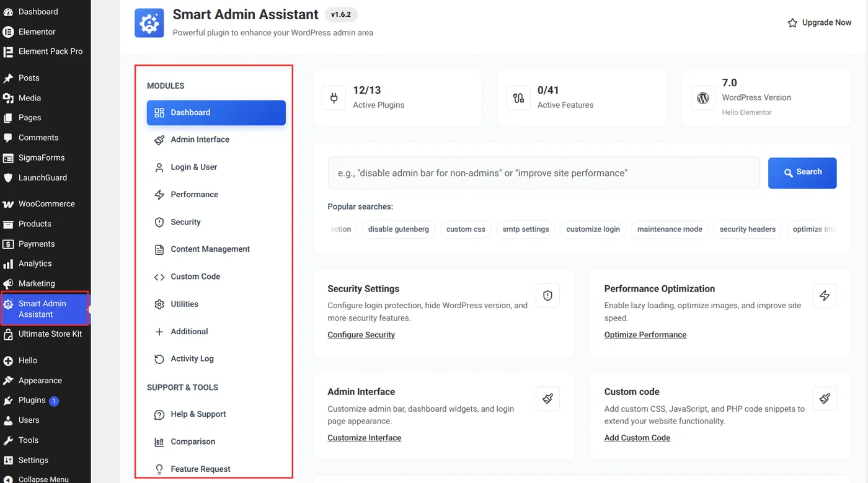Image resolution: width=868 pixels, height=483 pixels.
Task: Select the 'maintenance mode' popular search
Action: coord(670,229)
